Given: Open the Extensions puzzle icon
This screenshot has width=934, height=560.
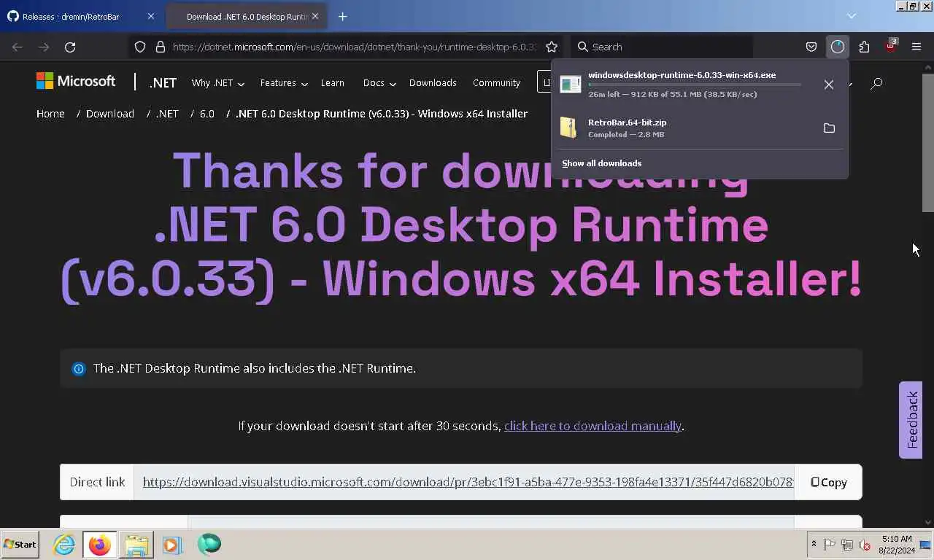Looking at the screenshot, I should pos(864,47).
